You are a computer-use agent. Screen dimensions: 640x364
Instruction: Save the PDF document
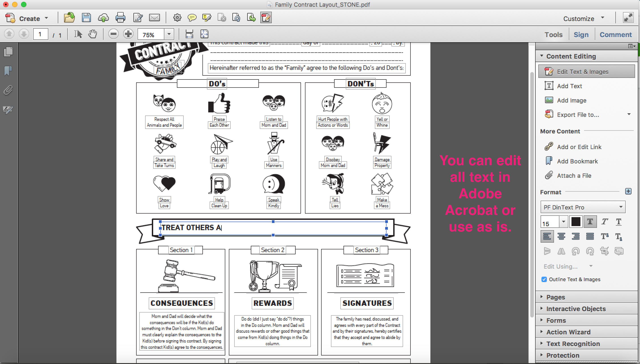[x=86, y=18]
